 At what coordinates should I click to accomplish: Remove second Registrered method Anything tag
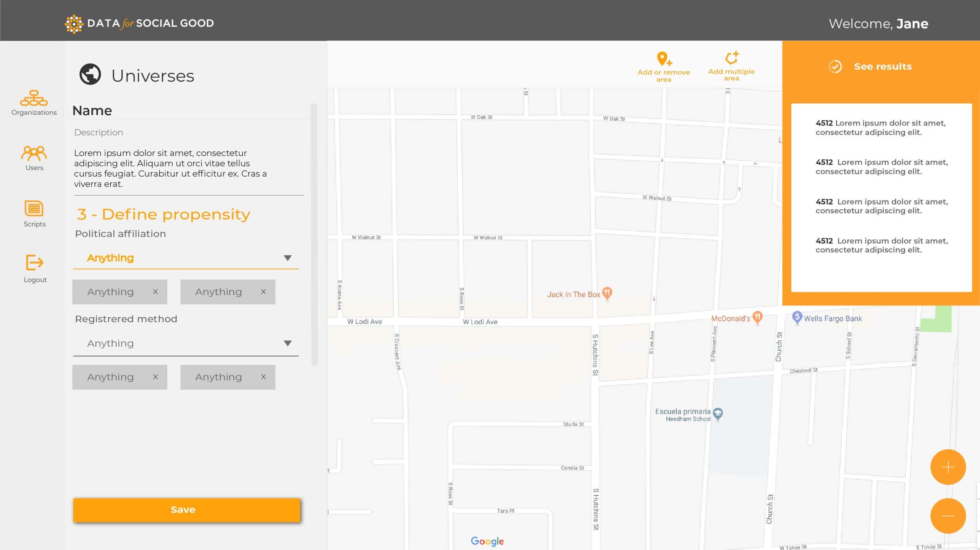pyautogui.click(x=263, y=377)
